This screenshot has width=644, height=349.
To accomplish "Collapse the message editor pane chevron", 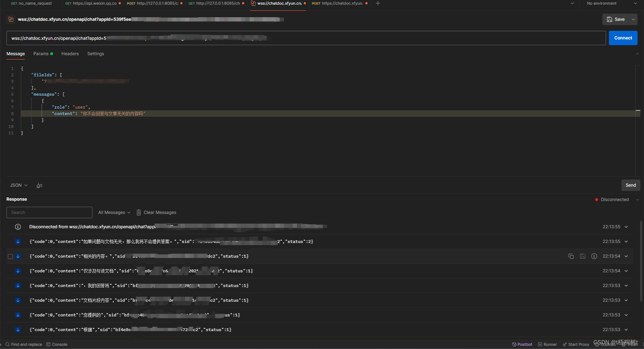I will pos(637,54).
